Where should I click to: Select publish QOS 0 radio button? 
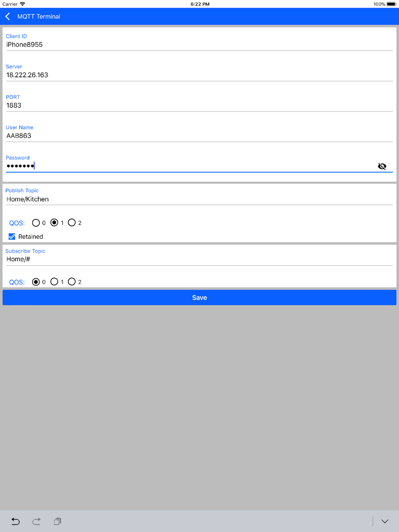pyautogui.click(x=36, y=223)
